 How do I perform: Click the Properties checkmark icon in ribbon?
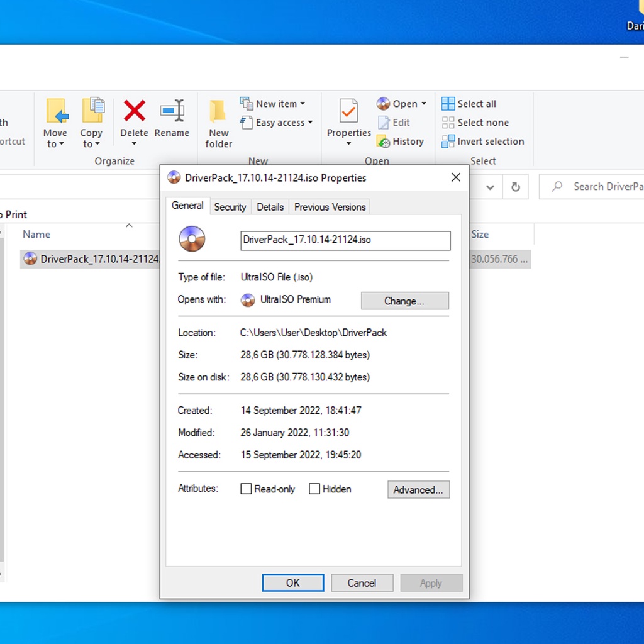(x=348, y=111)
